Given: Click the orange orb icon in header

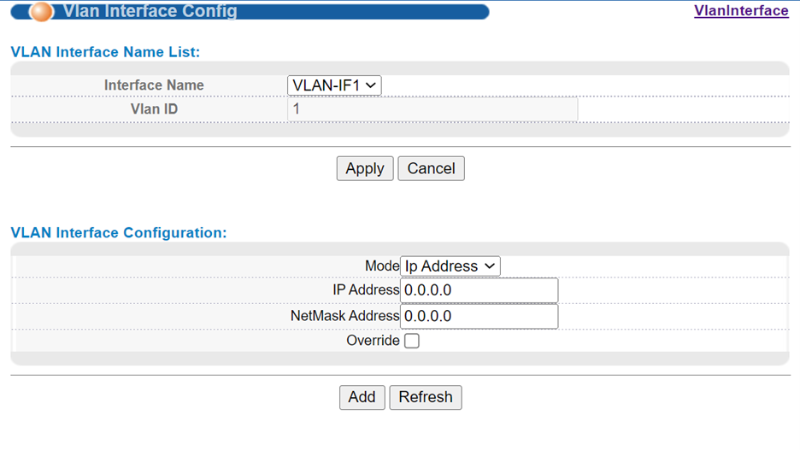Looking at the screenshot, I should pos(41,12).
